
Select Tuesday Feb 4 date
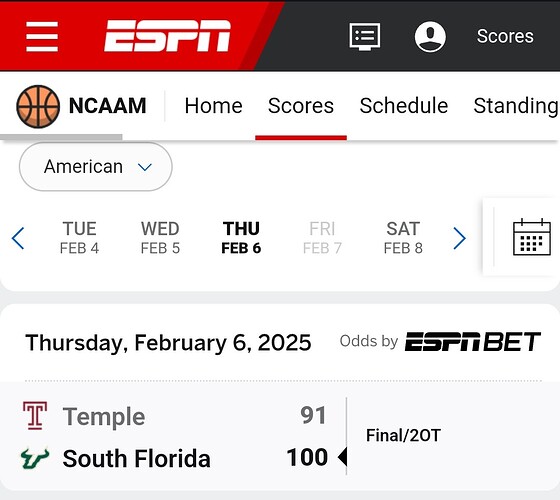pos(79,238)
